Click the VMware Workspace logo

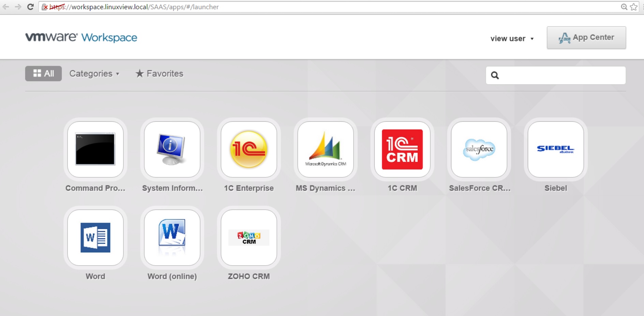coord(81,37)
